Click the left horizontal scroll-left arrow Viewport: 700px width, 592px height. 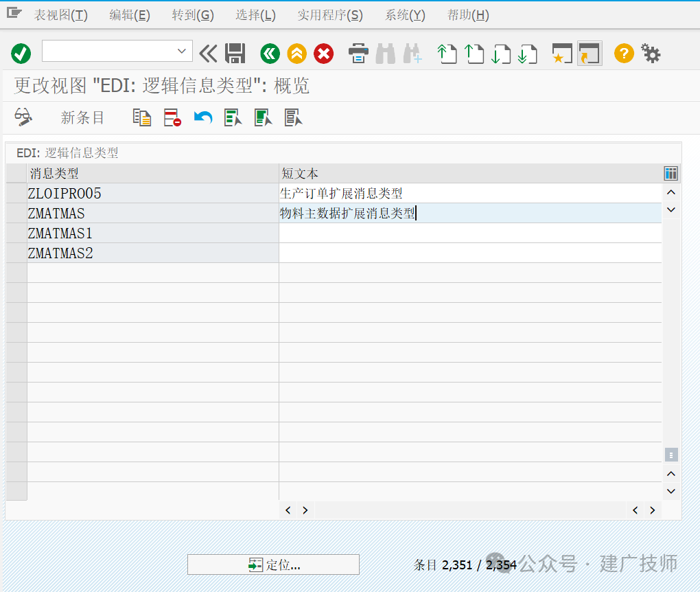[288, 510]
